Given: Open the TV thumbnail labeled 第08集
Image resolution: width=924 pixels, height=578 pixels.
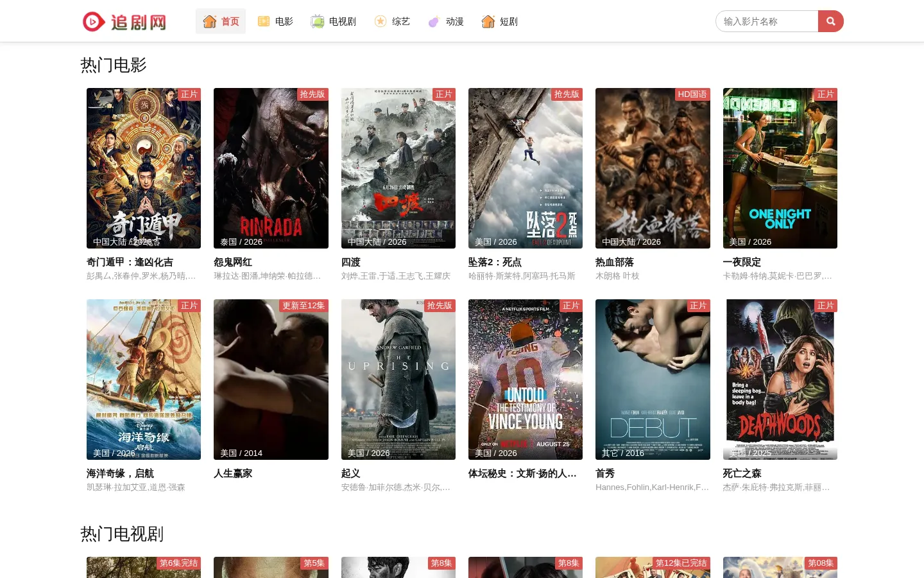Looking at the screenshot, I should pyautogui.click(x=780, y=567).
